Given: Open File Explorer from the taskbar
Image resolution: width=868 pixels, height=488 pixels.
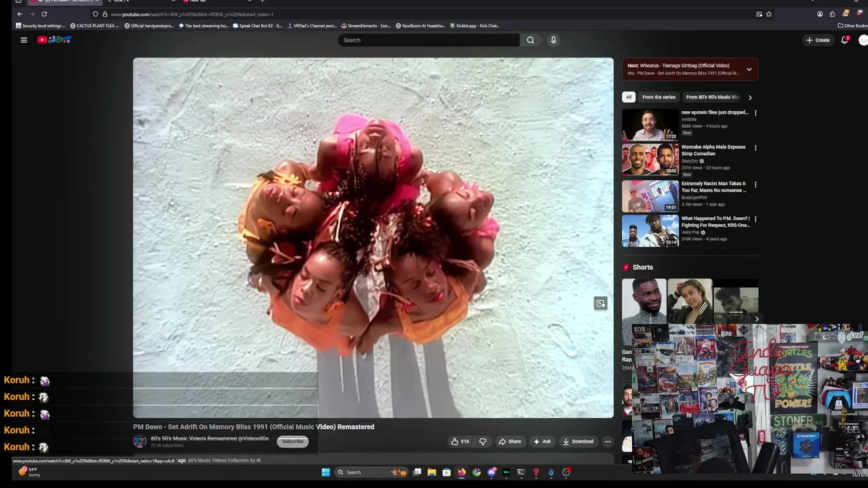Looking at the screenshot, I should point(431,472).
